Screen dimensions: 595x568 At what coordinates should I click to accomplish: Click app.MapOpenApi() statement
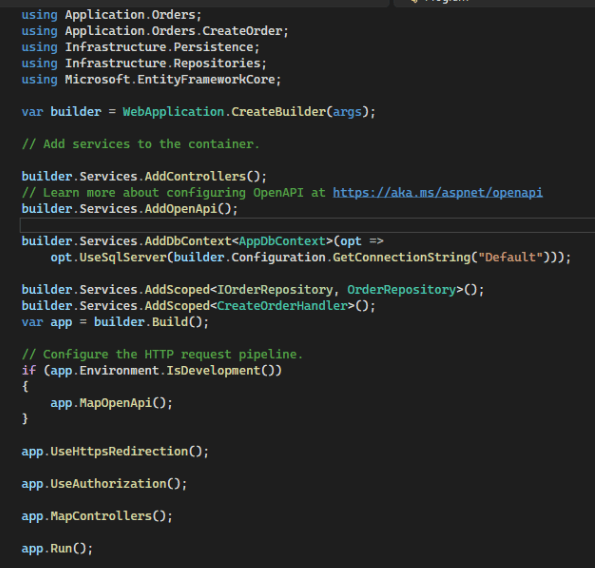point(112,403)
